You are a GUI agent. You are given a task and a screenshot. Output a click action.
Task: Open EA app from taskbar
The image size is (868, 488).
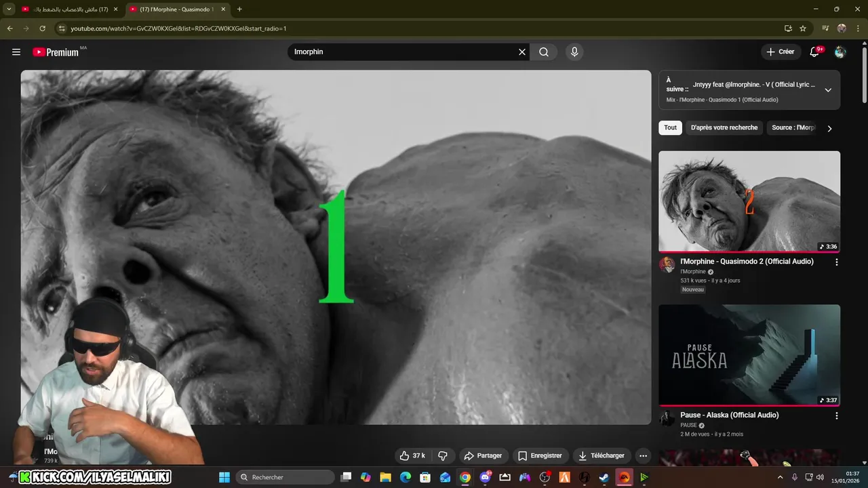(624, 477)
